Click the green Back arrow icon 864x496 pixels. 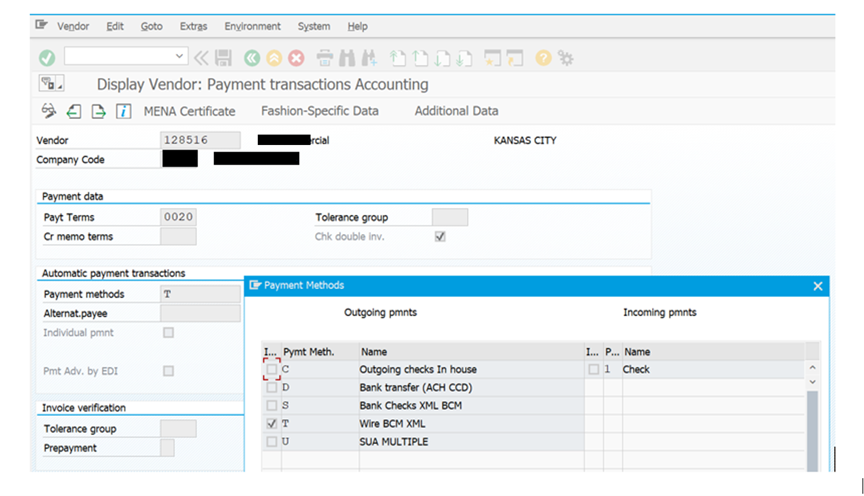[251, 58]
